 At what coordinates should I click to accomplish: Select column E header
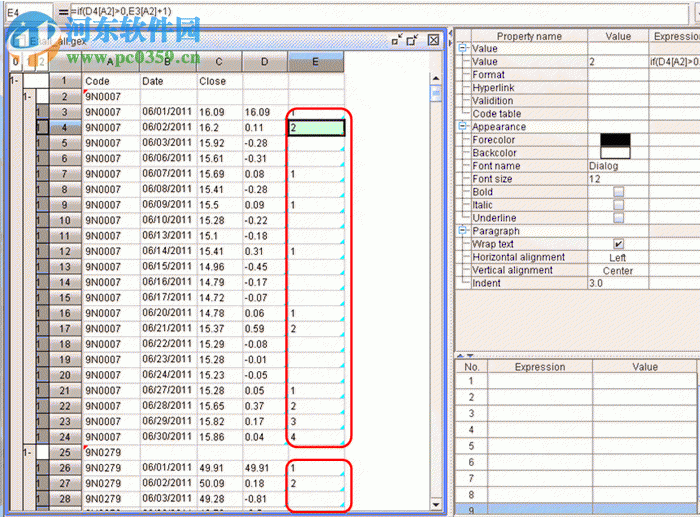click(x=316, y=62)
